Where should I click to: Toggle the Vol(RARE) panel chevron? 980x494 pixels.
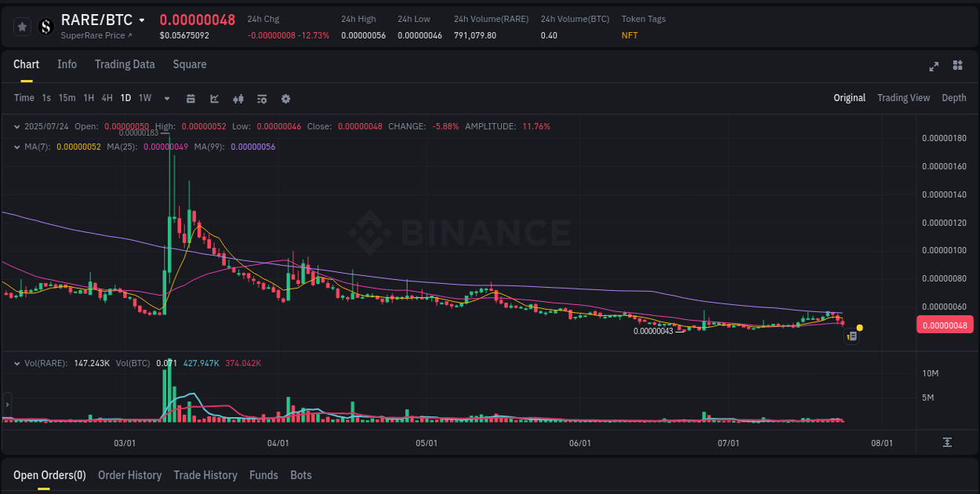pos(17,363)
